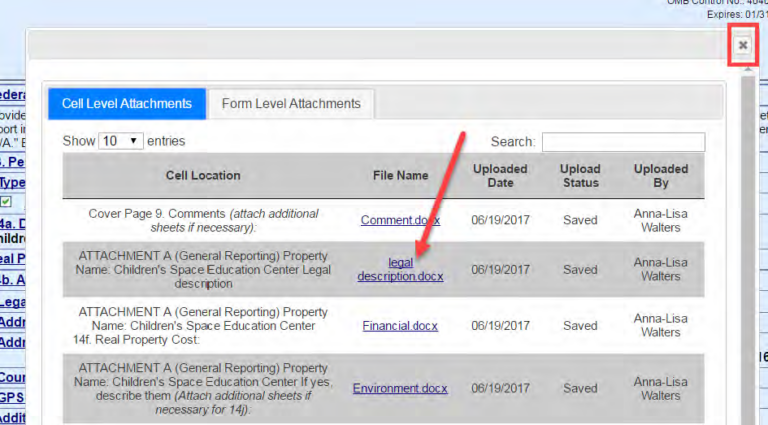Click into the Search input field
768x425 pixels.
click(622, 143)
